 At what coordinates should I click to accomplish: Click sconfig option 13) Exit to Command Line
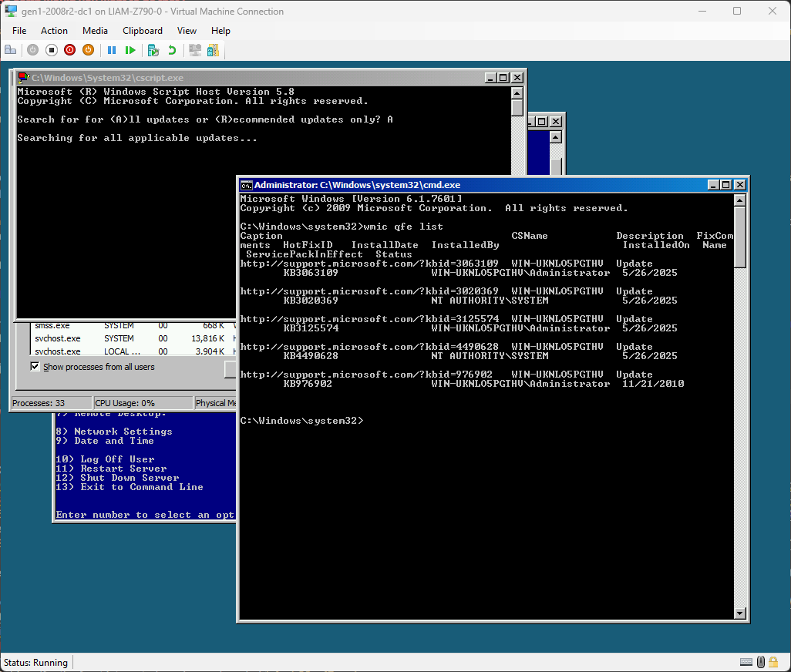(130, 487)
